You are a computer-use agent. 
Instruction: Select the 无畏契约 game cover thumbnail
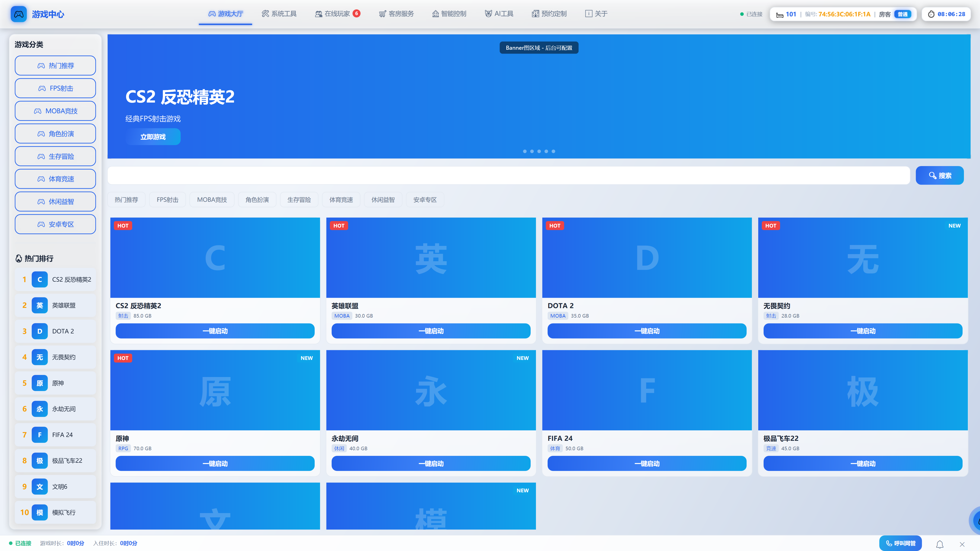click(x=863, y=257)
